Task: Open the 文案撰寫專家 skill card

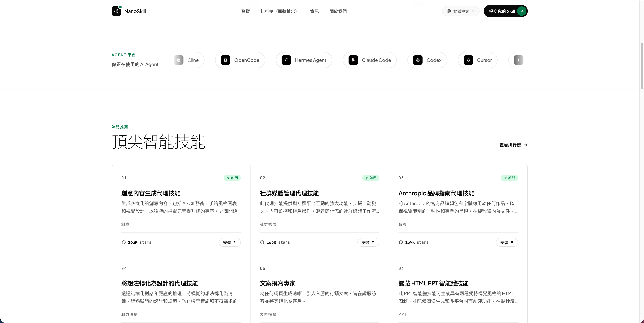Action: tap(319, 290)
